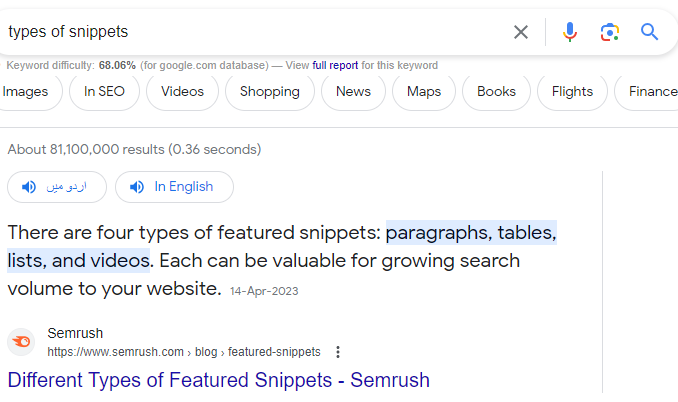Open the Flights tab
This screenshot has width=678, height=402.
572,92
